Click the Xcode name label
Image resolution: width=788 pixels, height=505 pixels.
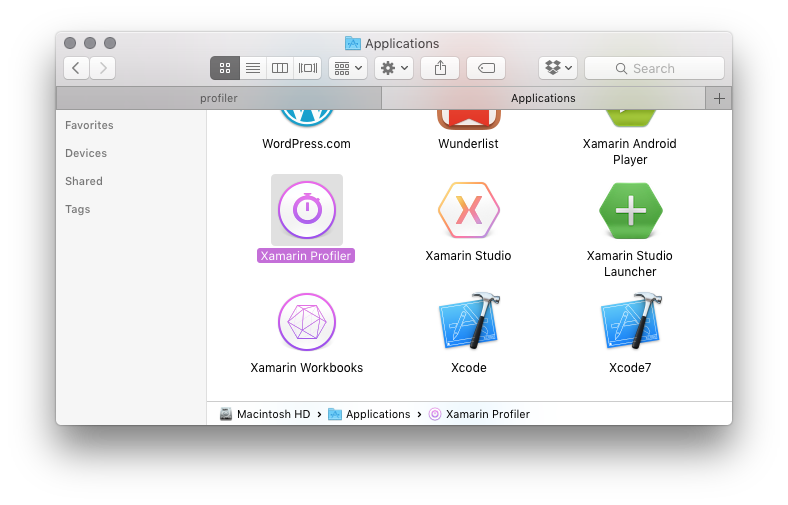(469, 368)
